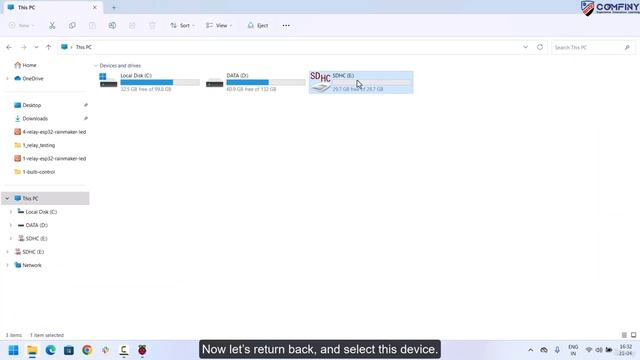Viewport: 640px width, 360px height.
Task: Switch to Large icons view in status bar
Action: (633, 335)
